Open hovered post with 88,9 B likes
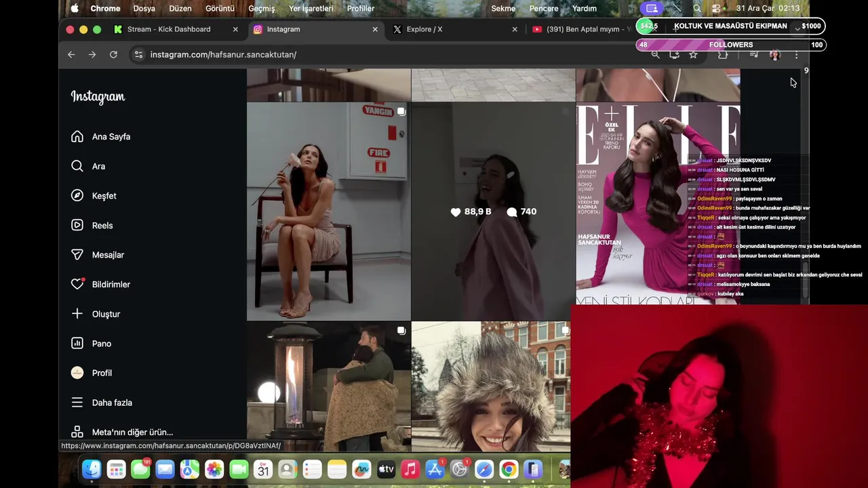Viewport: 868px width, 488px height. pyautogui.click(x=493, y=211)
